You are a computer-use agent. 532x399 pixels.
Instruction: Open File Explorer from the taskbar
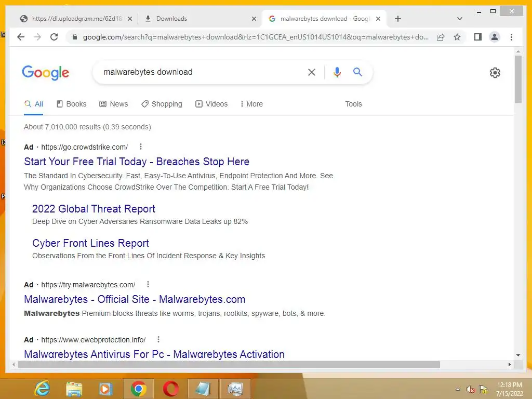pos(74,388)
